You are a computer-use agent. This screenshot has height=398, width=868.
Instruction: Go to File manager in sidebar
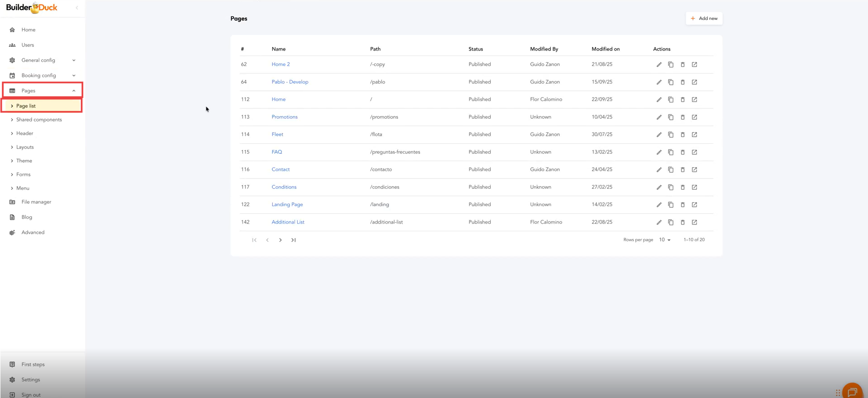click(x=36, y=202)
